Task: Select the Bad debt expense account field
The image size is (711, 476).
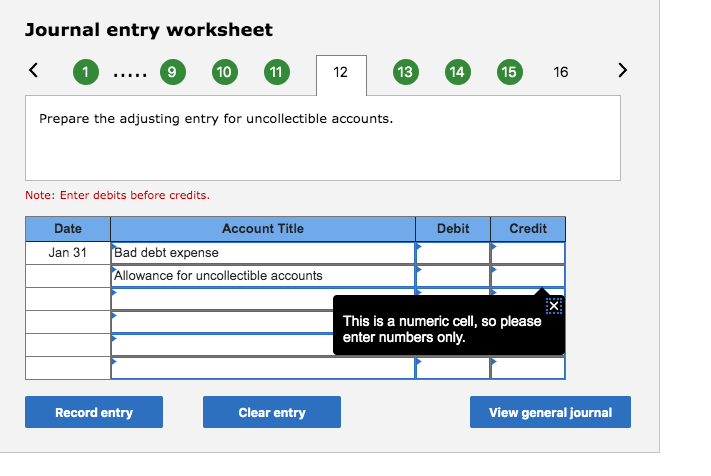Action: pyautogui.click(x=263, y=253)
